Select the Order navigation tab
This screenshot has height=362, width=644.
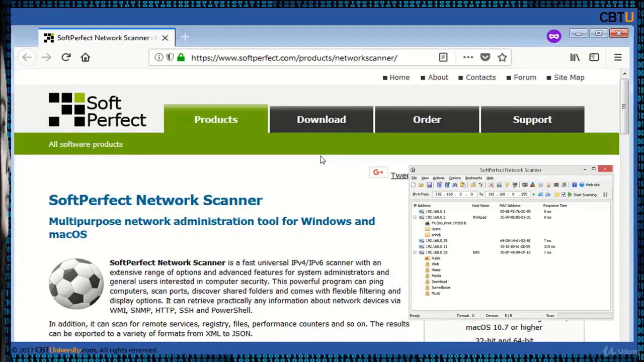pos(427,119)
